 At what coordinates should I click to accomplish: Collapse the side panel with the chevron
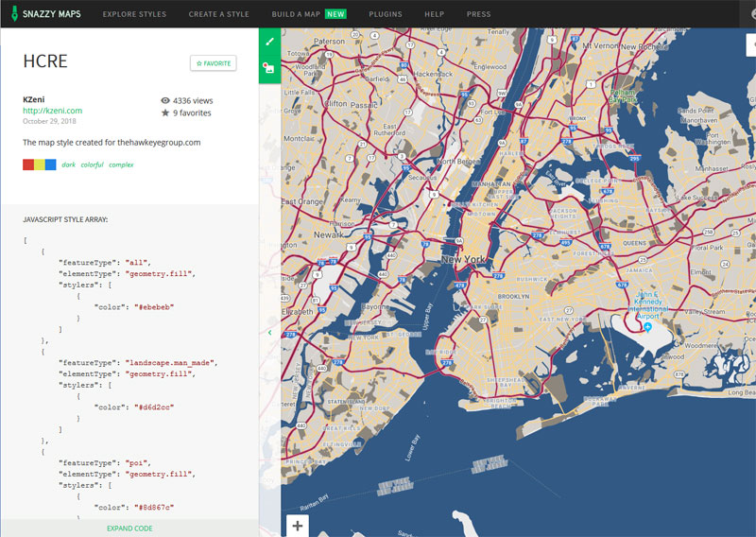(x=270, y=333)
